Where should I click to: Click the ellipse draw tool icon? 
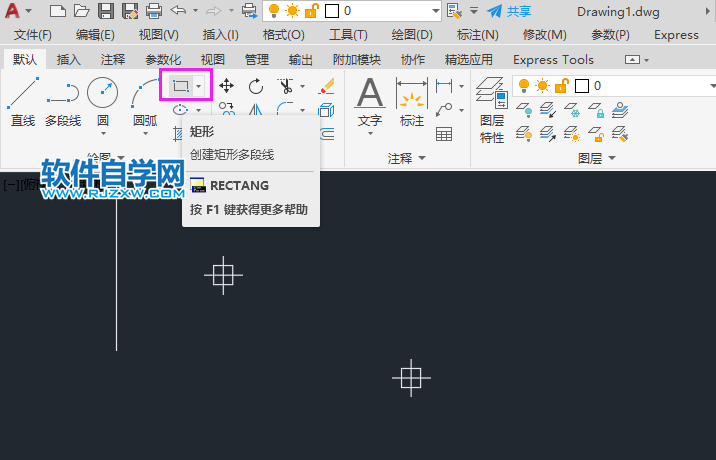[181, 110]
